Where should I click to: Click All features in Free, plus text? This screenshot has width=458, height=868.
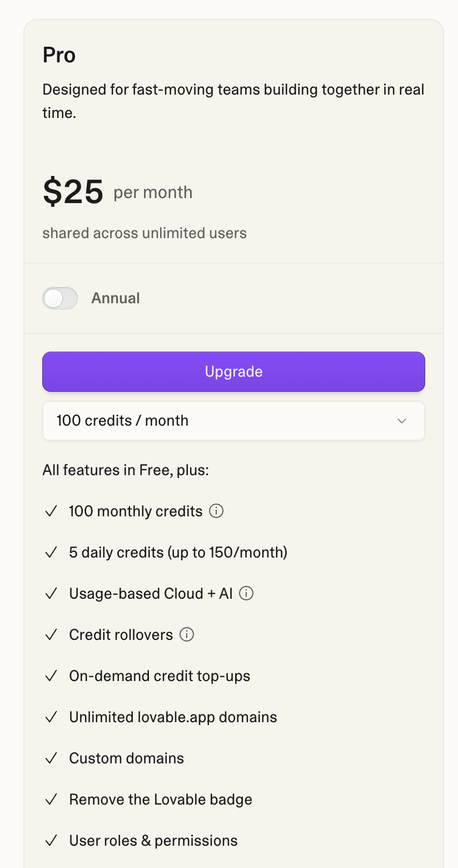126,470
